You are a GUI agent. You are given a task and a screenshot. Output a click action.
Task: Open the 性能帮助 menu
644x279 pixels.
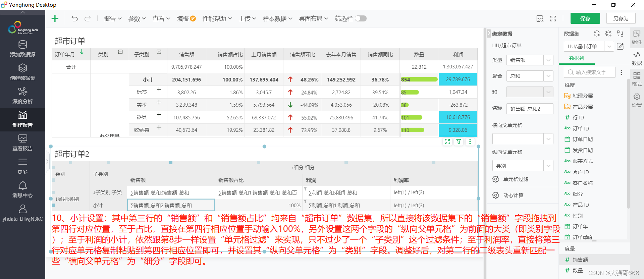tap(217, 18)
